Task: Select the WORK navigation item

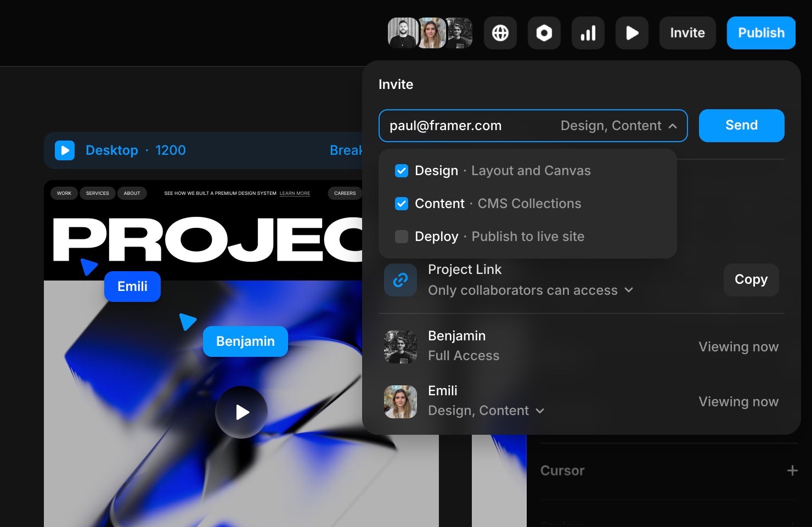Action: coord(64,193)
